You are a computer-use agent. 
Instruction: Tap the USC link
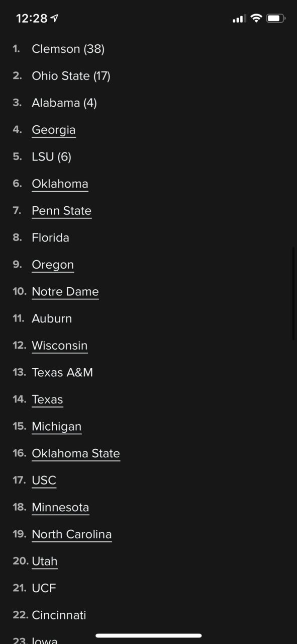pos(44,480)
